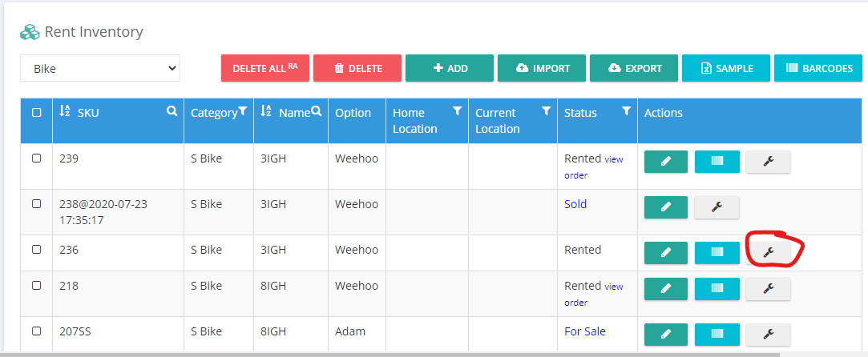Check the select-all header checkbox
The width and height of the screenshot is (868, 357).
37,113
